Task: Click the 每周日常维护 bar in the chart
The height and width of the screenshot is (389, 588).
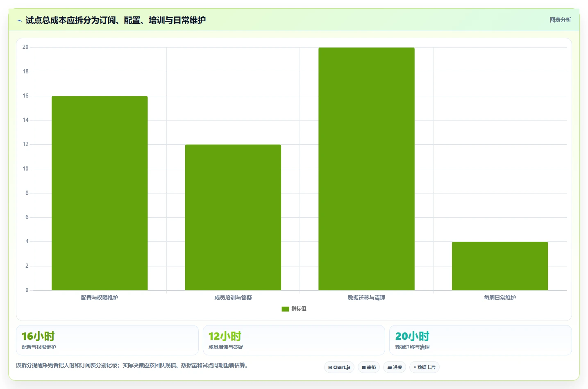Action: tap(500, 266)
